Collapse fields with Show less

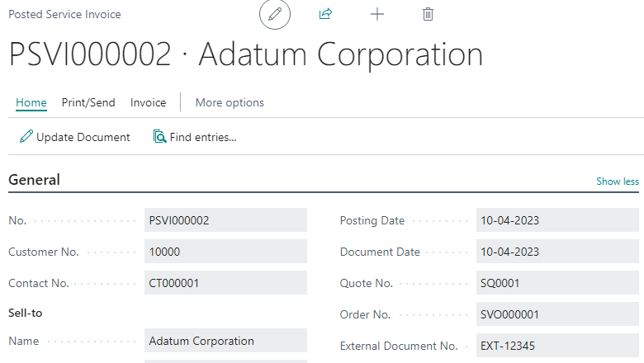tap(618, 181)
